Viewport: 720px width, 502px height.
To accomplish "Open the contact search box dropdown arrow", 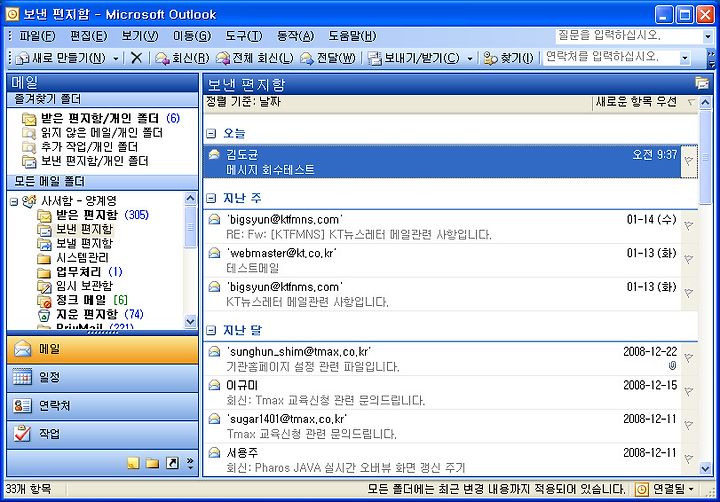I will (685, 58).
